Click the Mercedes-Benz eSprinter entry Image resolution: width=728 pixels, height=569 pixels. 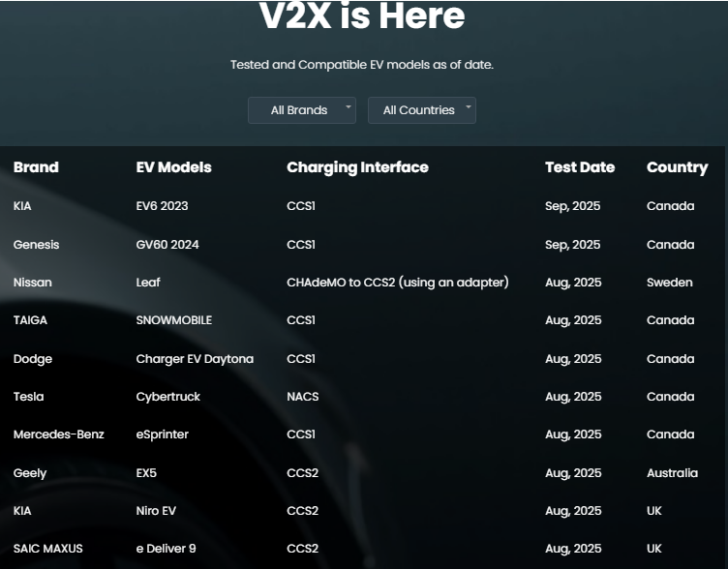click(x=163, y=434)
